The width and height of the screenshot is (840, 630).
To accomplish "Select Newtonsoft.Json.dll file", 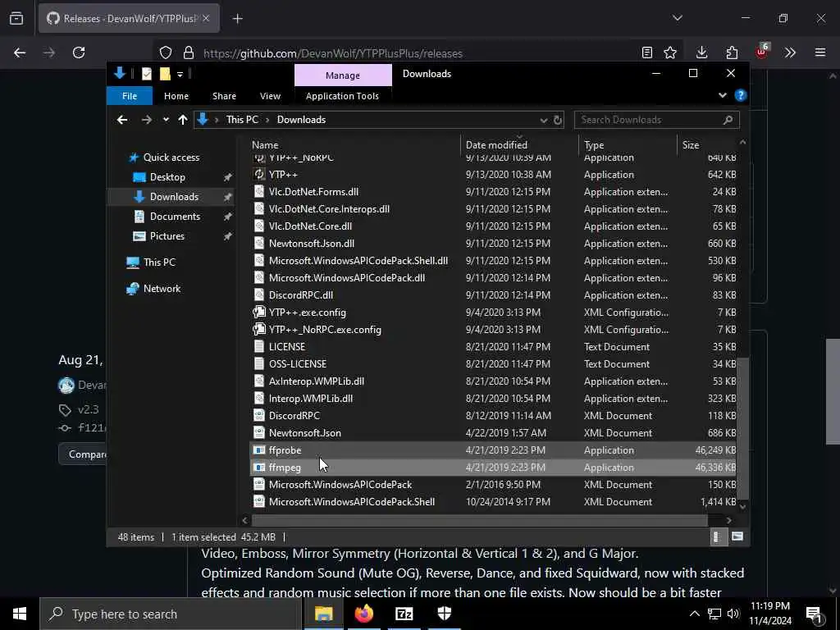I will [x=493, y=244].
